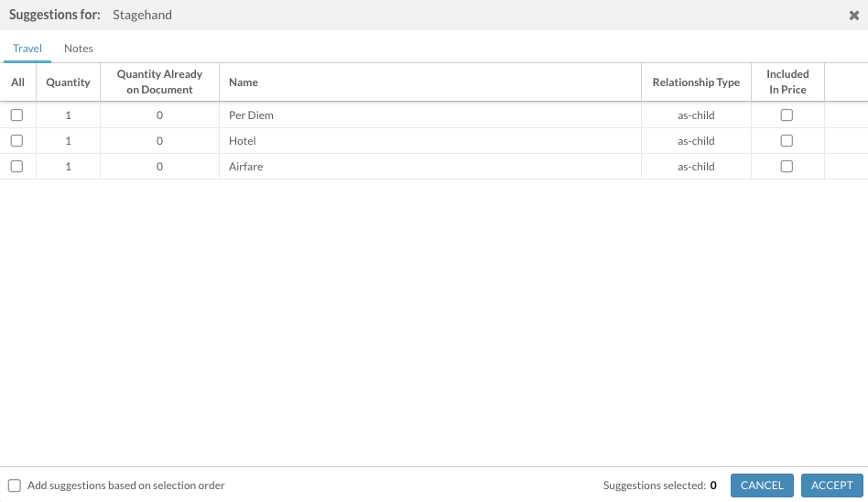Click the Airfare quantity cell
This screenshot has width=868, height=502.
coord(68,167)
